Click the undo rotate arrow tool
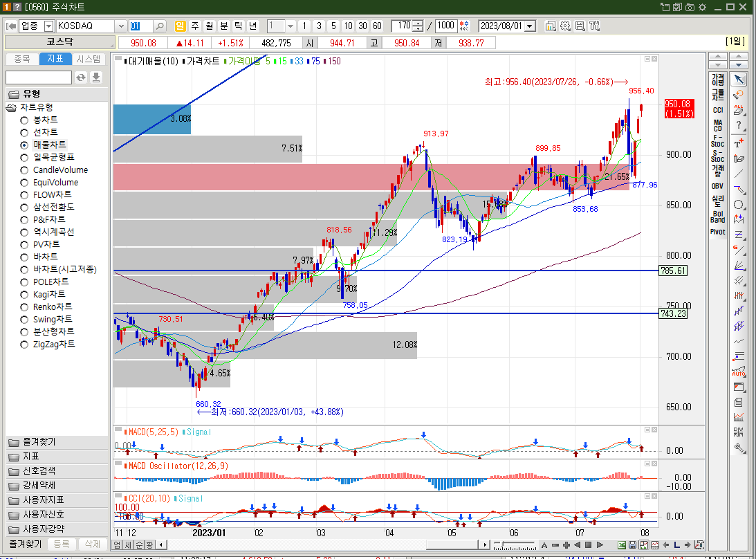The image size is (756, 559). point(739,95)
